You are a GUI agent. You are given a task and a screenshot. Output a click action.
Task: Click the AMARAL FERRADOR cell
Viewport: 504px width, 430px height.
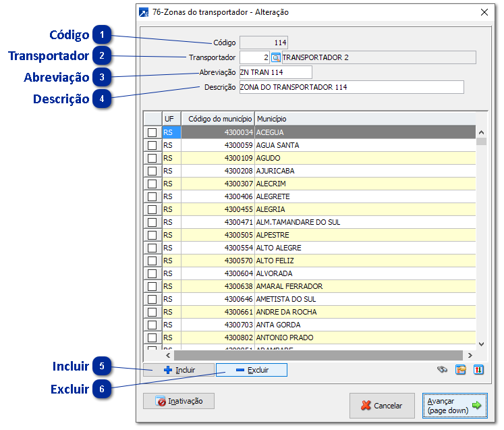click(365, 286)
